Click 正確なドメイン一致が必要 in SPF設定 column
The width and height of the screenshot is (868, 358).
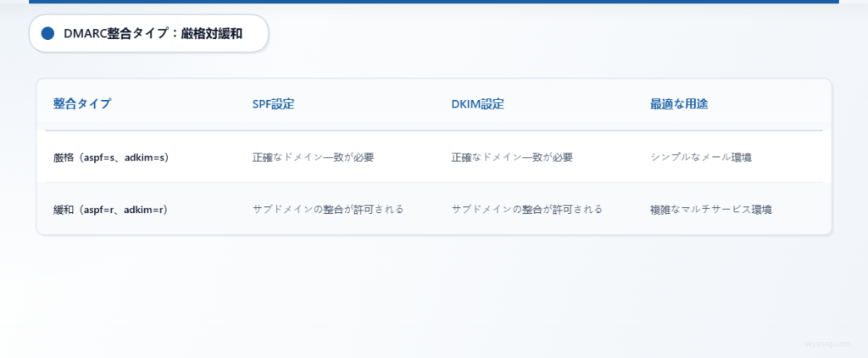(314, 158)
